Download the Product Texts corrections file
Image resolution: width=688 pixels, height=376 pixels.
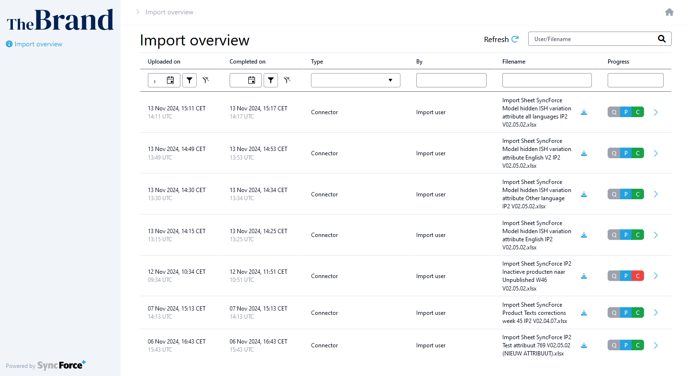coord(584,313)
